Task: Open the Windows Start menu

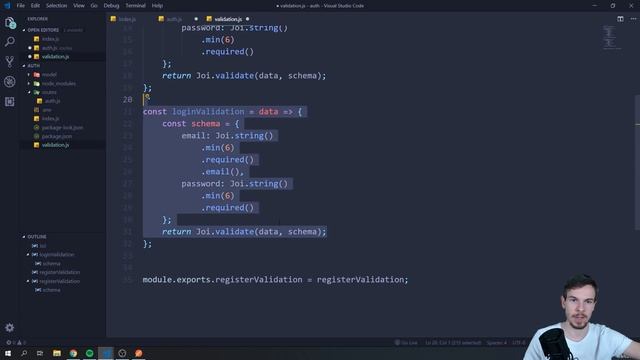Action: pos(8,353)
